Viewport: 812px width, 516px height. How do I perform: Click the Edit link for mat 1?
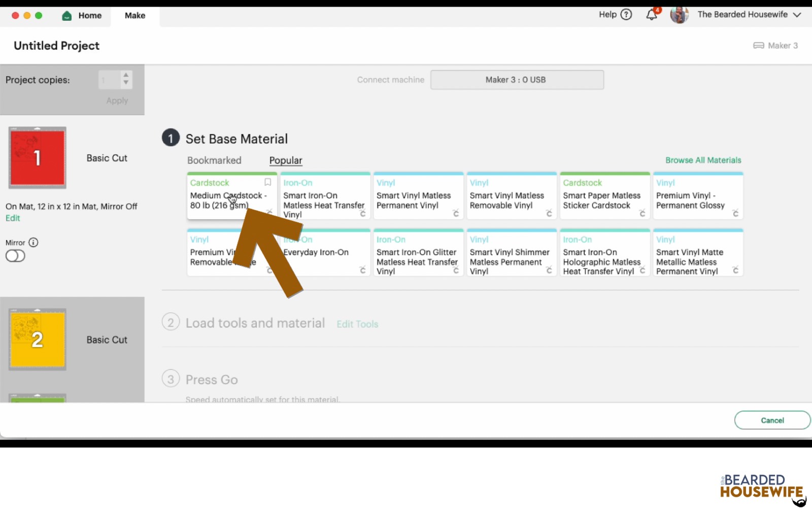(13, 218)
